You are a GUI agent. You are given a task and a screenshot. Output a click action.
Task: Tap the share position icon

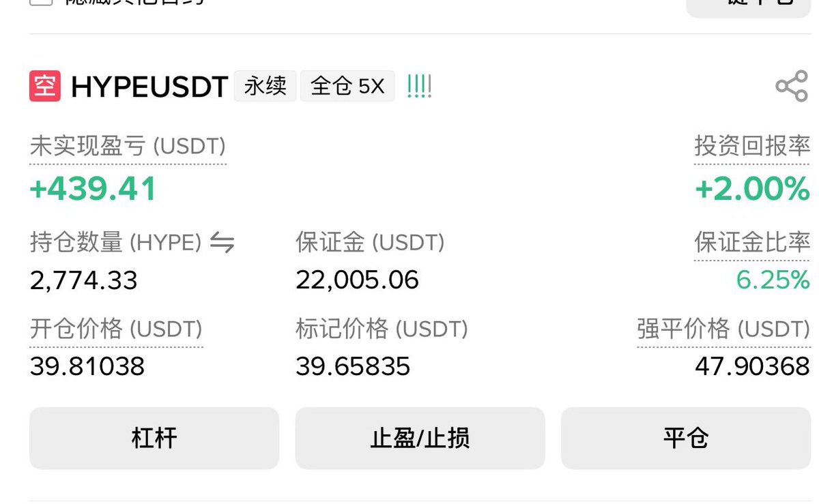tap(792, 87)
